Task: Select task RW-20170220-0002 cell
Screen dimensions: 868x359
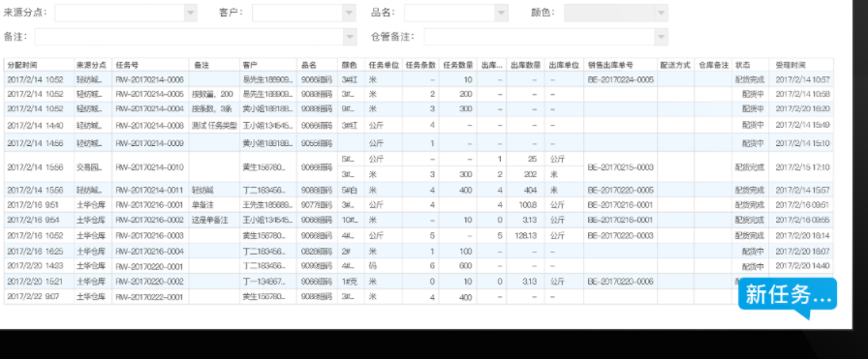Action: point(150,282)
